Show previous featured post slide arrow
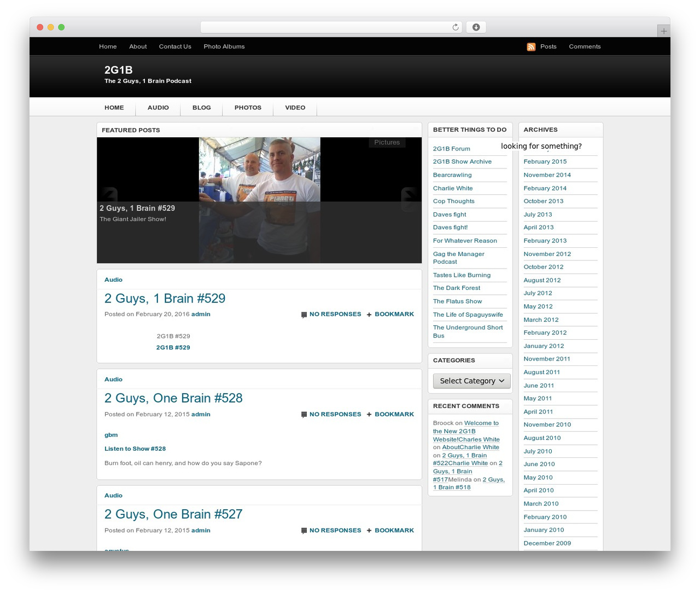Viewport: 700px width, 593px height. click(108, 199)
